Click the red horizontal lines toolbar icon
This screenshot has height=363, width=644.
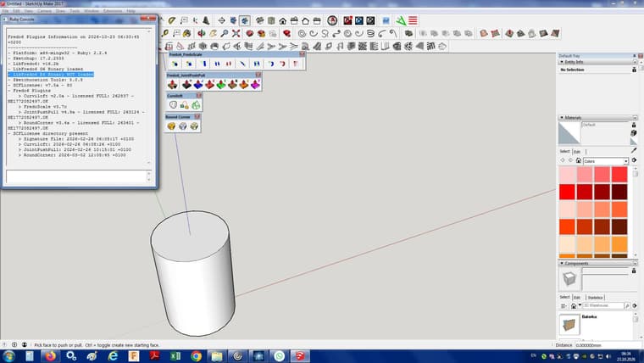(413, 20)
